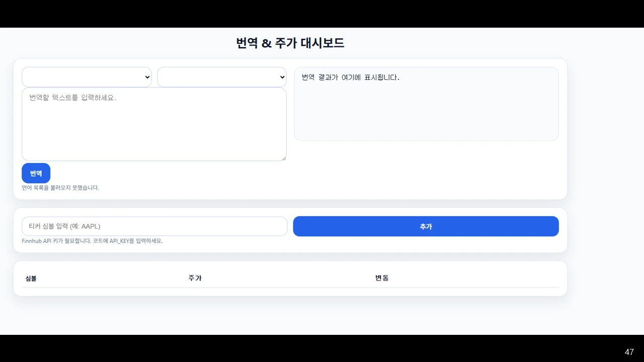Open the target language dropdown
This screenshot has width=644, height=362.
coord(221,77)
